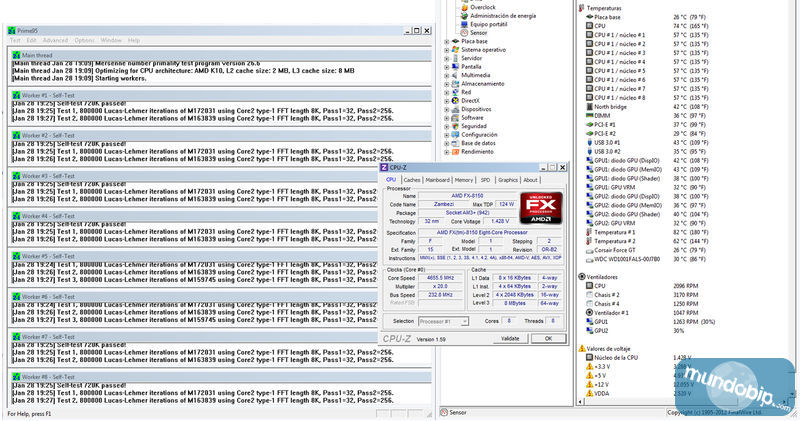This screenshot has width=800, height=421.
Task: Expand the Base de datos tree node
Action: (447, 143)
